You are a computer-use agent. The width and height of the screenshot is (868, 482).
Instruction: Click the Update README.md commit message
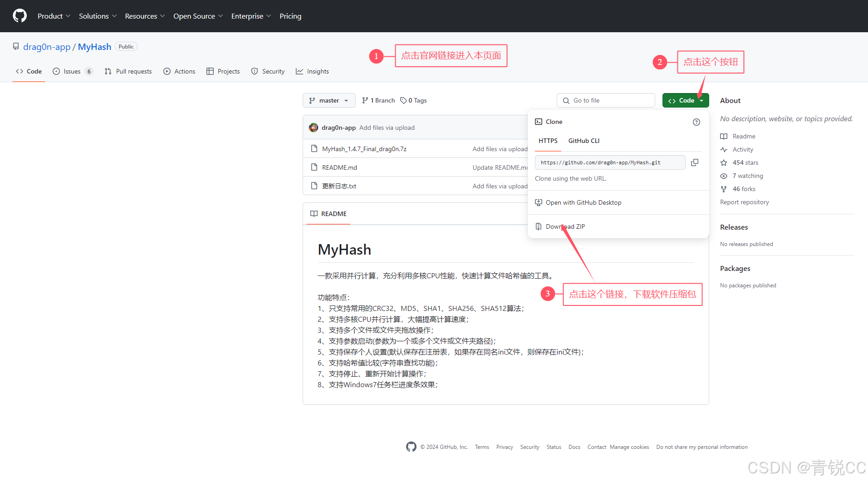tap(500, 167)
